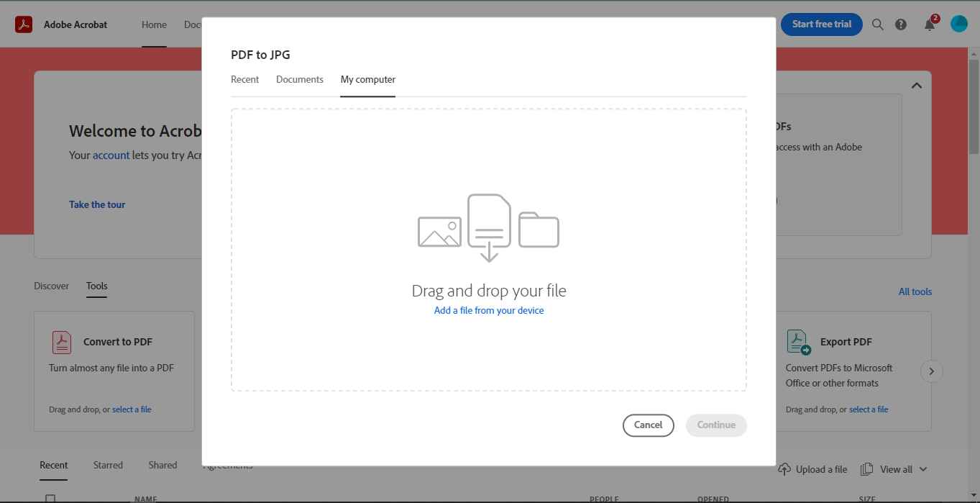
Task: Open the notifications bell icon
Action: [930, 24]
